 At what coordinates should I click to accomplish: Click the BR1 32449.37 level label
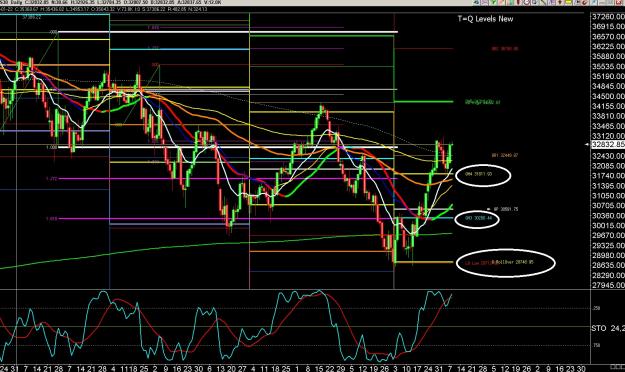point(505,155)
